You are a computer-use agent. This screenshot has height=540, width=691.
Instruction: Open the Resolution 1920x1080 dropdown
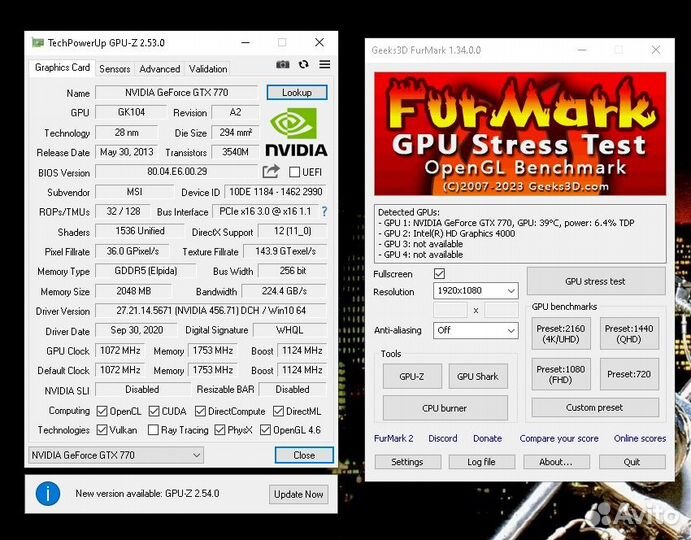[x=476, y=291]
